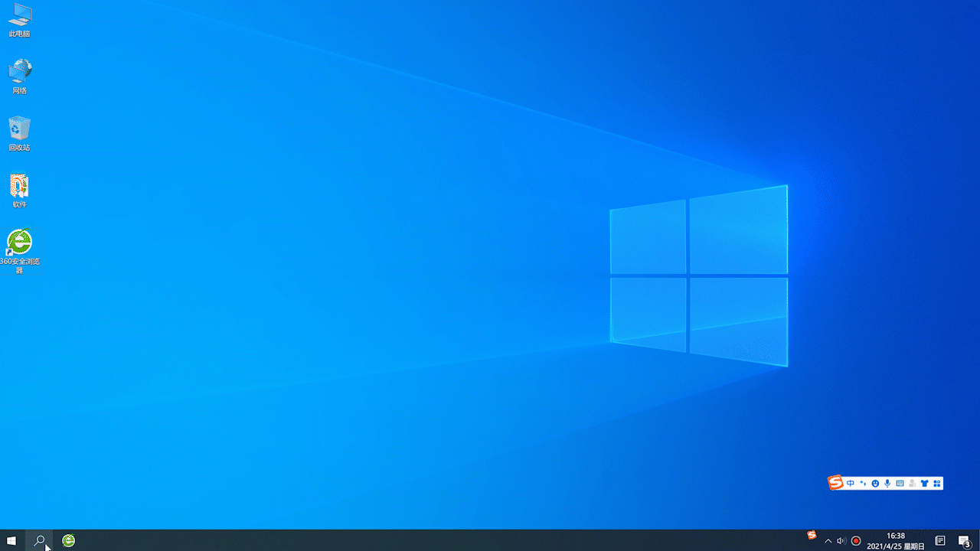Activate Sogou voice input microphone

coord(887,484)
